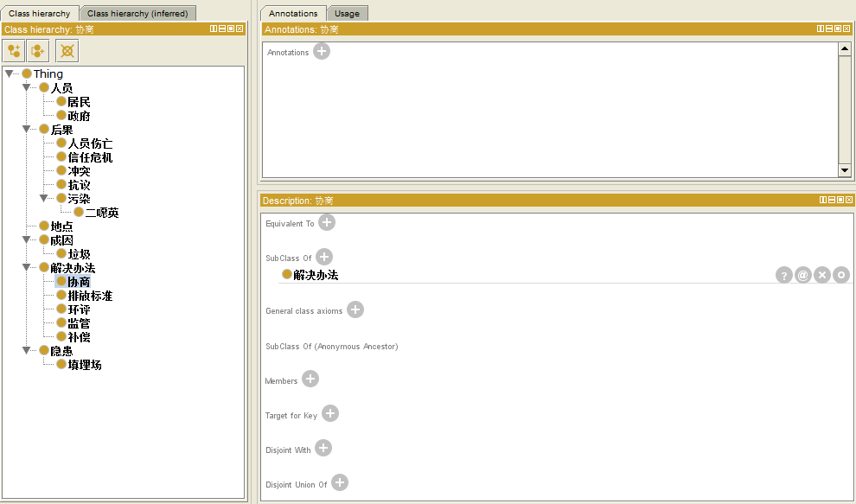Split the Class hierarchy panel horizontally
This screenshot has height=504, width=856.
tap(222, 29)
